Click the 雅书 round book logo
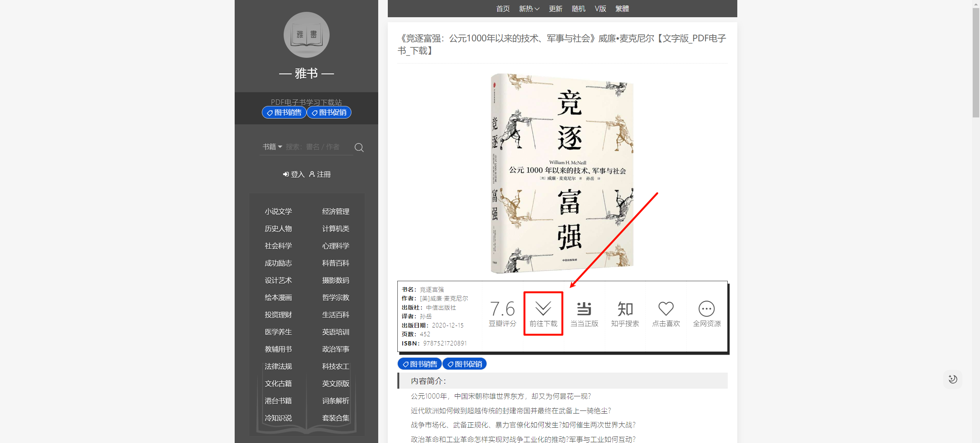Image resolution: width=980 pixels, height=443 pixels. point(306,35)
